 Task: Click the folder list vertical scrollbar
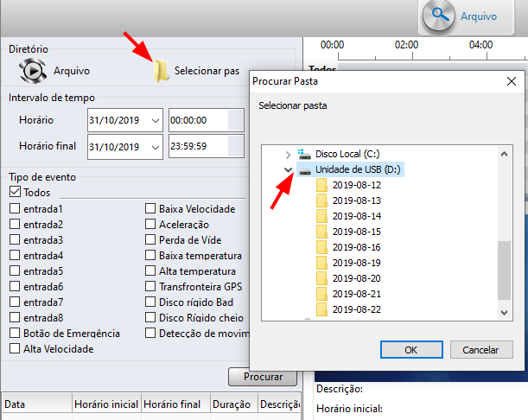(504, 268)
